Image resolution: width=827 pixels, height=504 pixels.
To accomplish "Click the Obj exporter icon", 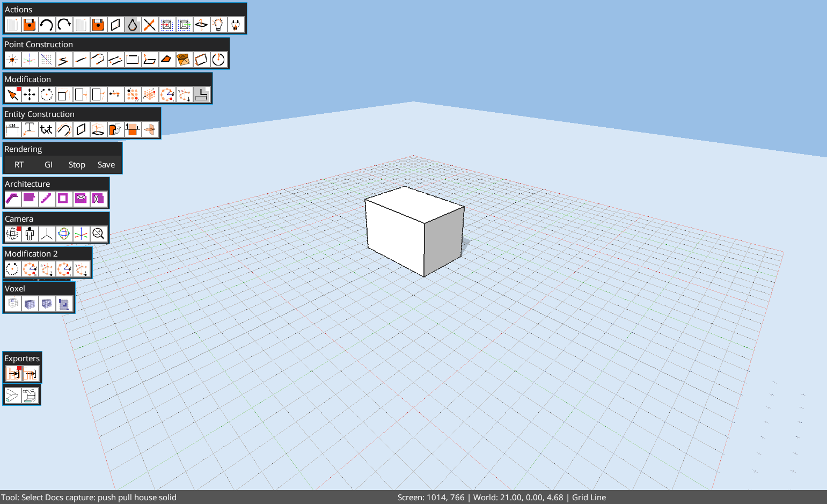I will pyautogui.click(x=13, y=374).
